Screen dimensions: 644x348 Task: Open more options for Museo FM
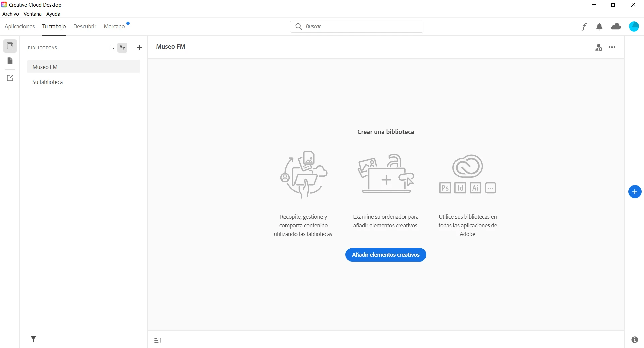click(612, 47)
